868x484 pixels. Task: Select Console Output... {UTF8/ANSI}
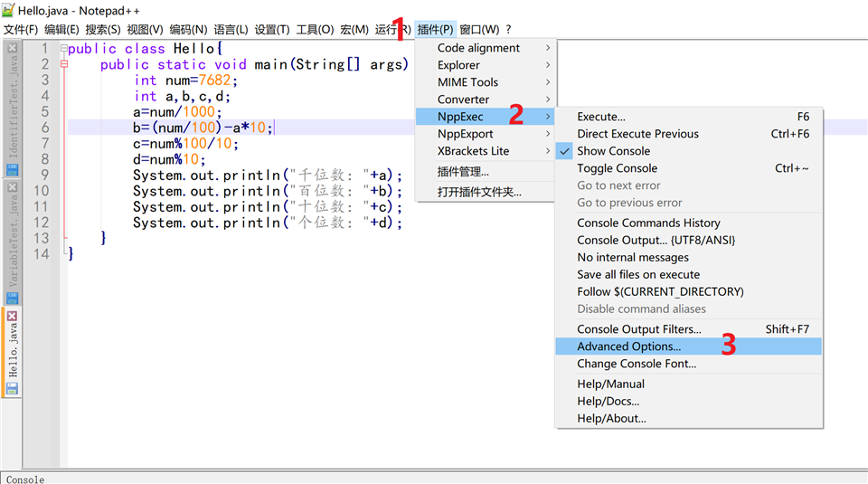689,241
